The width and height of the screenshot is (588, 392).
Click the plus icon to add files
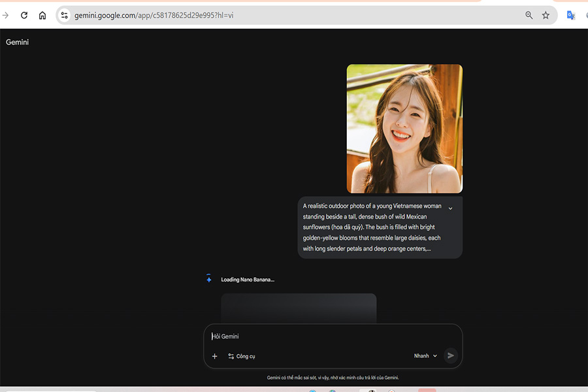click(214, 356)
